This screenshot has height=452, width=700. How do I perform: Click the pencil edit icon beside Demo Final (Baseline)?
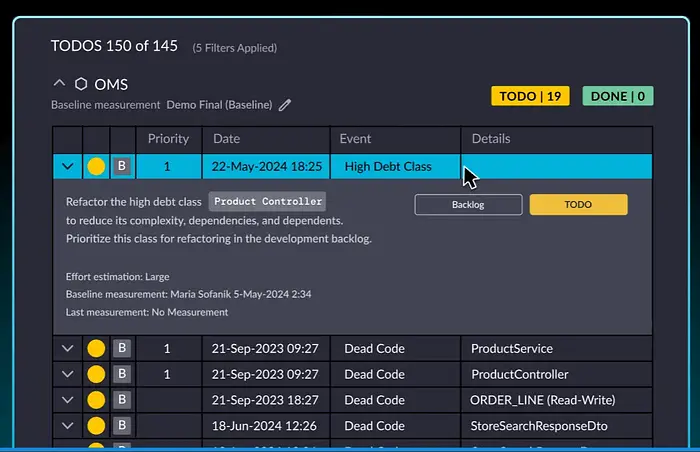tap(285, 105)
